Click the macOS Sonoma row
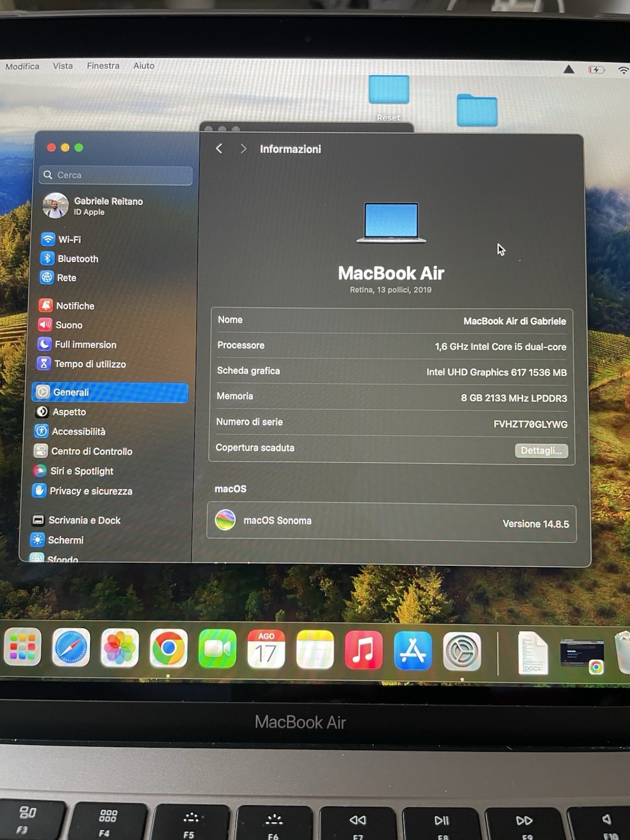Screen dimensions: 630x840 [392, 522]
